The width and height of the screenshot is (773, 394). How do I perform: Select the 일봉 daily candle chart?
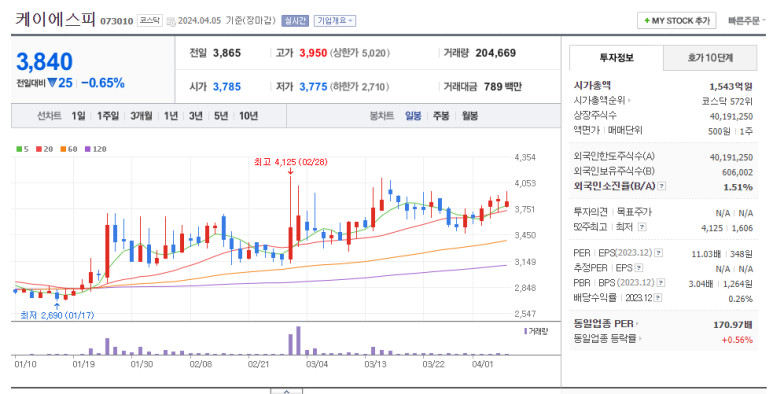(x=413, y=116)
